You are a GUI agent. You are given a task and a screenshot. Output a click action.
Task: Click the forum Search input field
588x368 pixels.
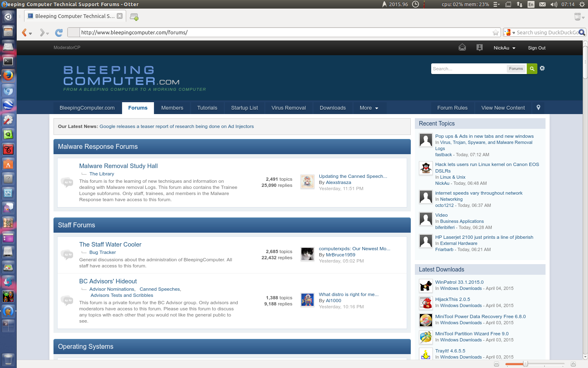tap(468, 69)
